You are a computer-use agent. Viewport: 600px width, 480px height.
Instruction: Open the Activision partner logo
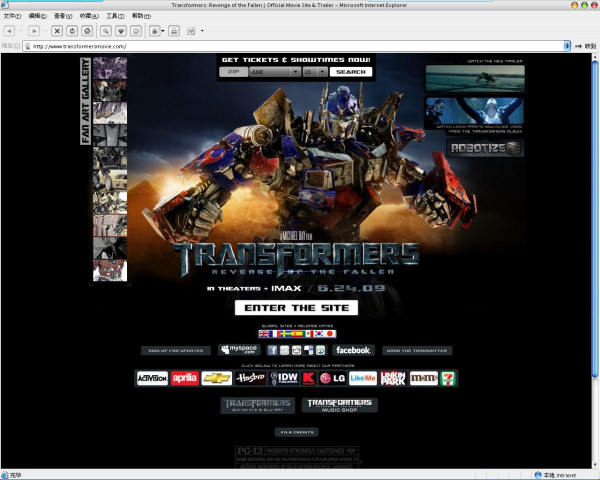click(x=152, y=378)
